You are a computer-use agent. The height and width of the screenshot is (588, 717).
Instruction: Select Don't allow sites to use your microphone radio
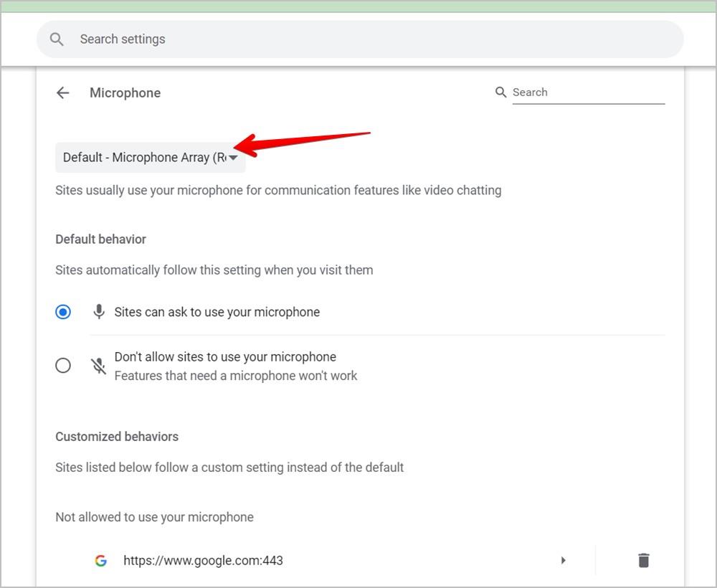point(63,366)
